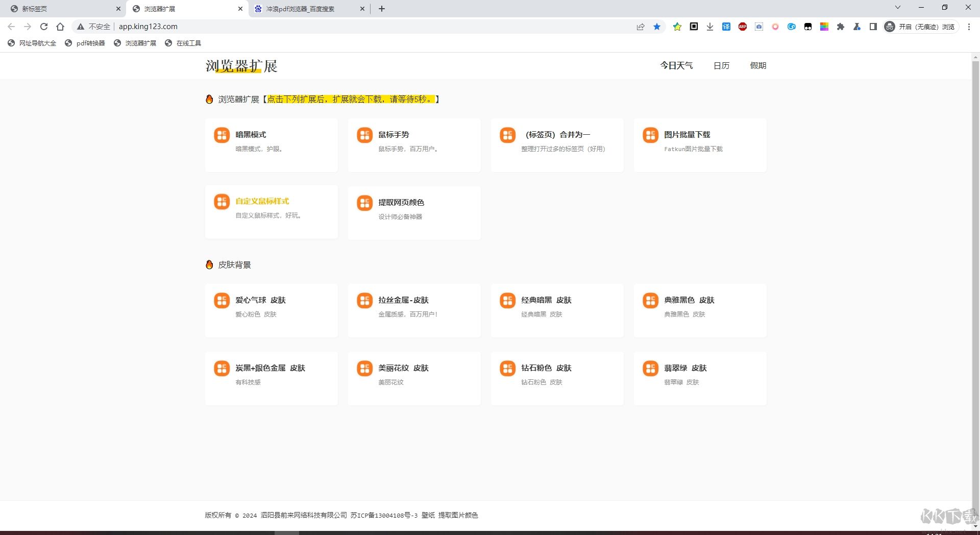
Task: Open the 经典暗黑 皮肤 card
Action: [x=557, y=310]
